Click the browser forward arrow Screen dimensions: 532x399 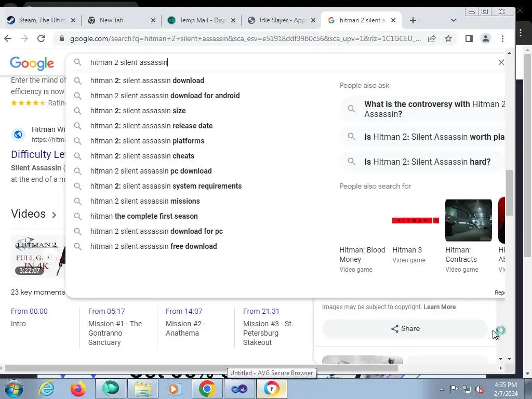pos(24,38)
